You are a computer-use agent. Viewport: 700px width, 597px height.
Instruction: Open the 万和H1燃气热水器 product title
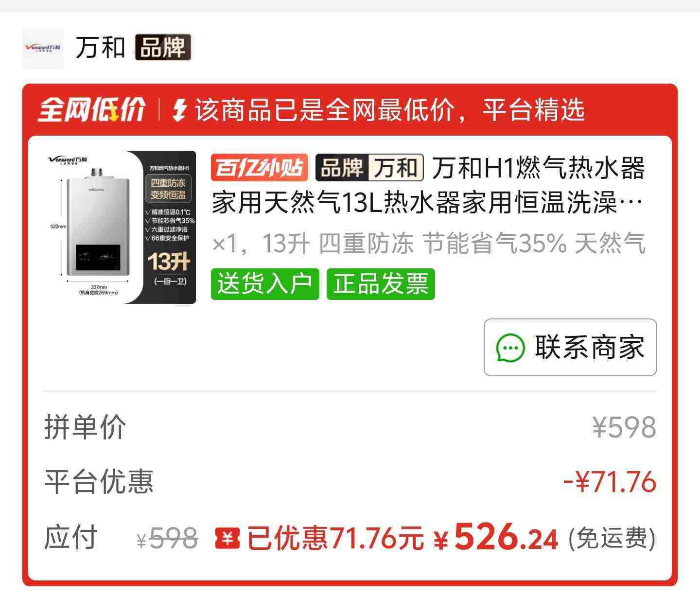click(428, 185)
